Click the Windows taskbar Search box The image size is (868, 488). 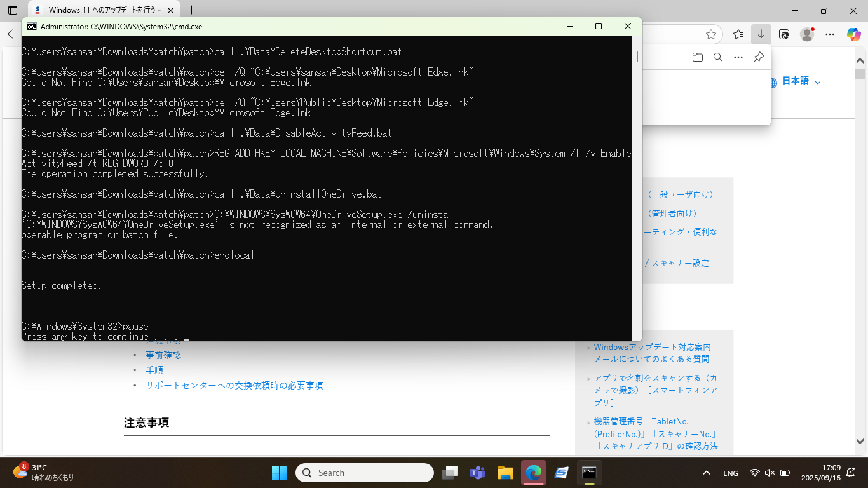(x=365, y=473)
